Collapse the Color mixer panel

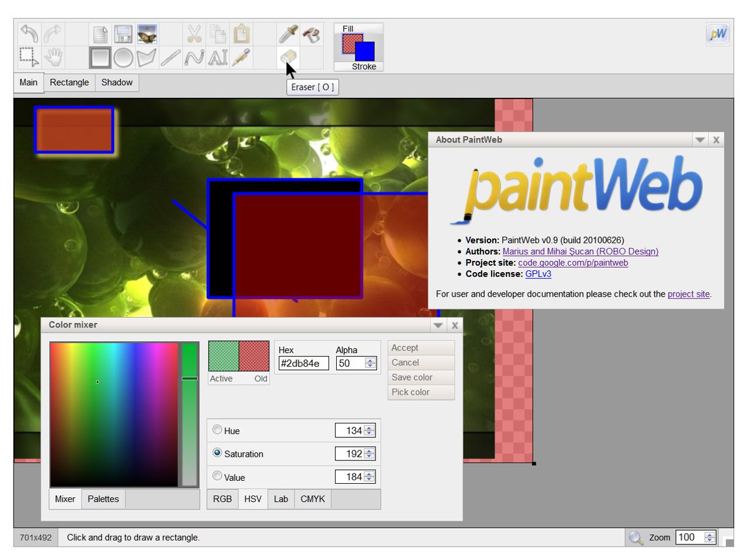438,325
